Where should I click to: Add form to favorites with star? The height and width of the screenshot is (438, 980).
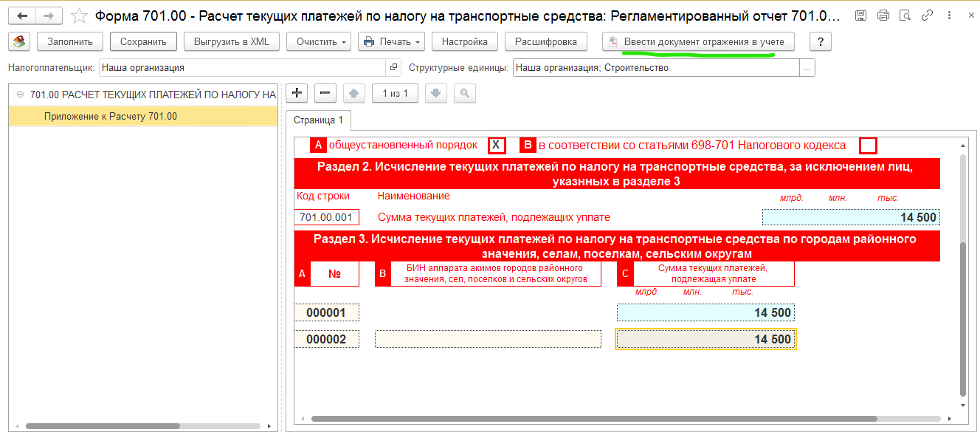click(78, 16)
